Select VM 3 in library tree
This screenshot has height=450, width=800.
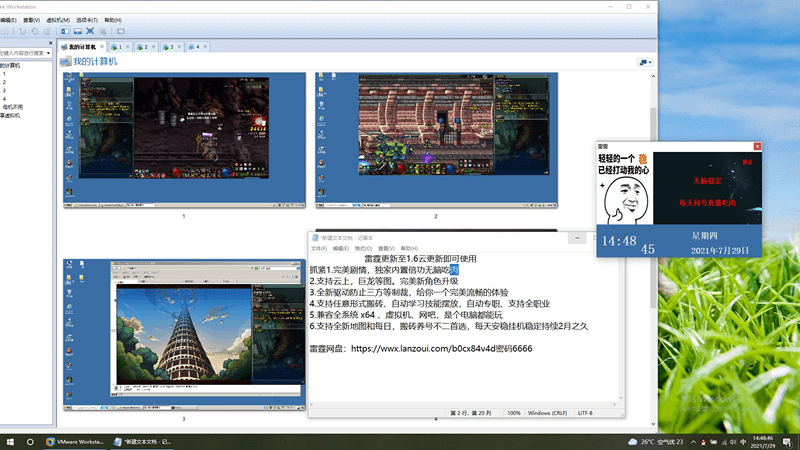4,91
